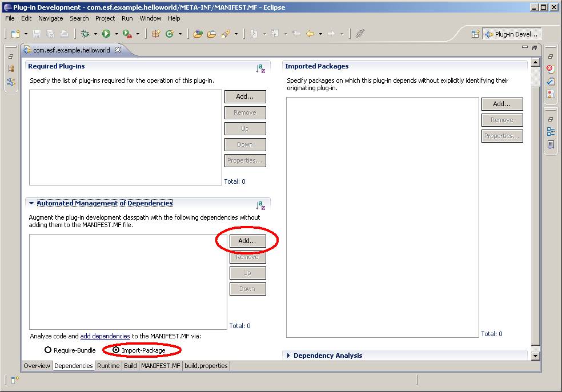Image resolution: width=562 pixels, height=392 pixels.
Task: Click the Last Edit Location icon
Action: tap(296, 34)
